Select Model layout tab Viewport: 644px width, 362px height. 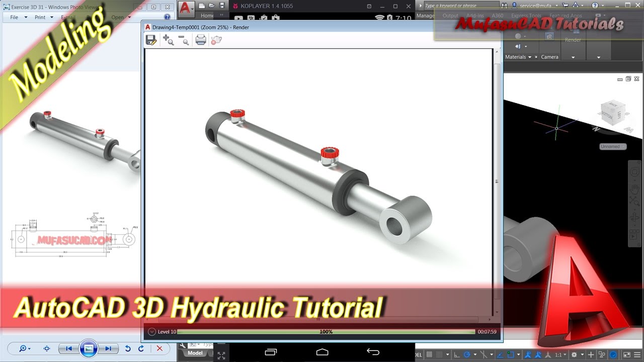195,353
